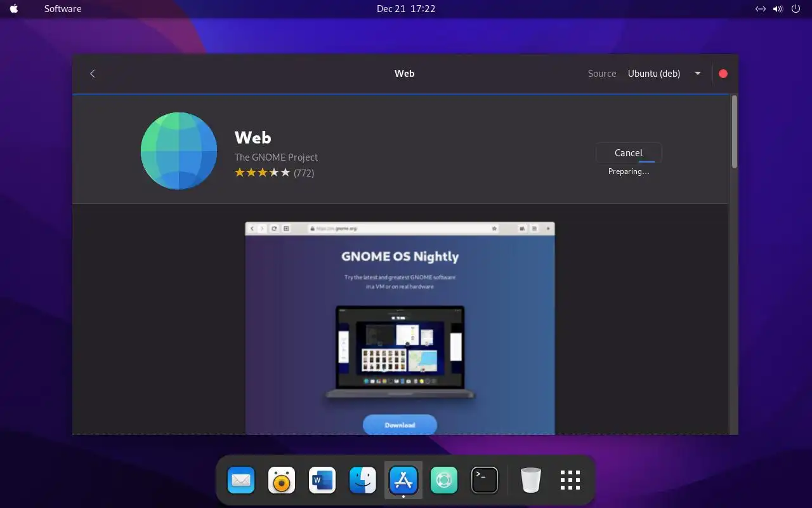This screenshot has height=508, width=812.
Task: Launch the Mail app from dock
Action: [x=241, y=480]
